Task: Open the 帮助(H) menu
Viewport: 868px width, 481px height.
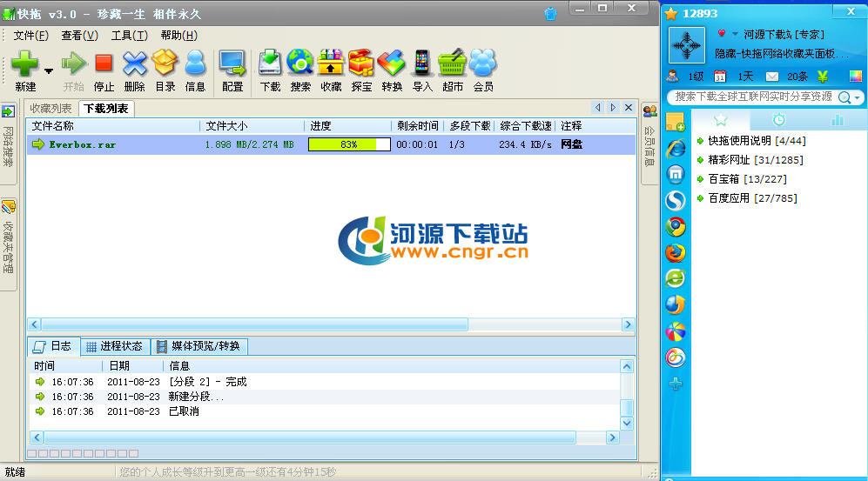Action: point(179,36)
